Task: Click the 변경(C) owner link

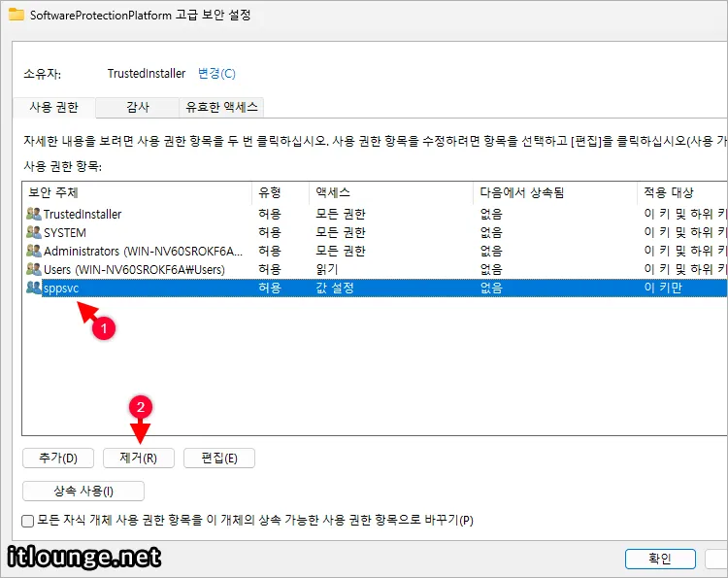Action: coord(216,74)
